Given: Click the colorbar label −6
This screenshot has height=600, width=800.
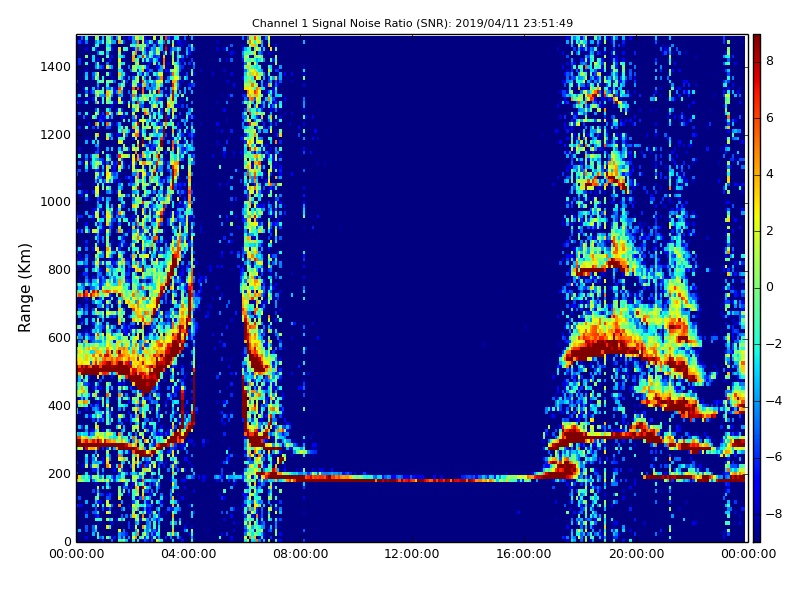Looking at the screenshot, I should (x=773, y=457).
